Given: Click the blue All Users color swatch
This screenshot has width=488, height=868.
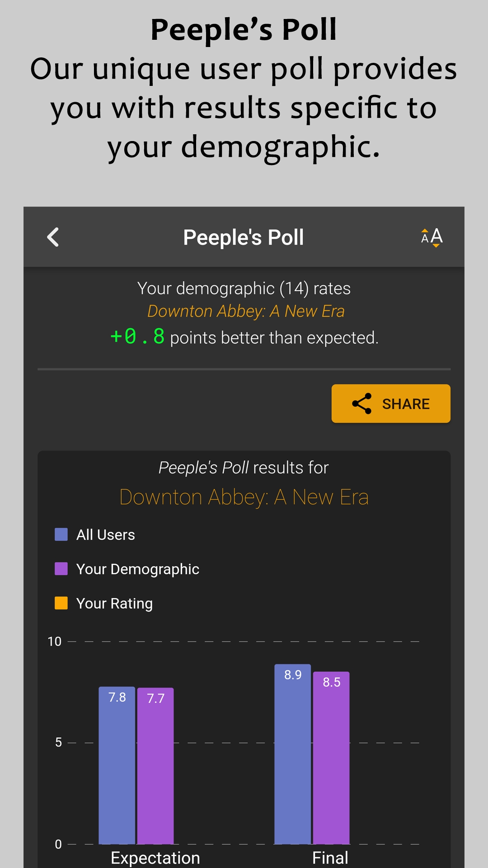Looking at the screenshot, I should (x=61, y=534).
